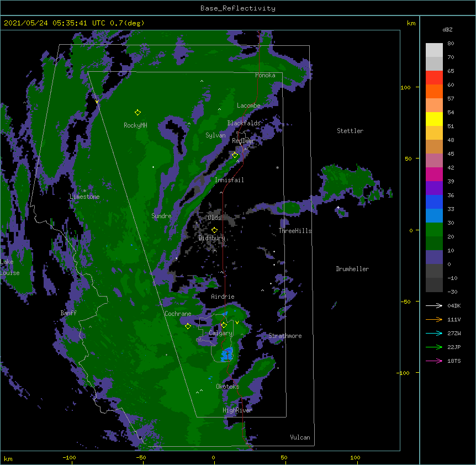Screen dimensions: 476x465
Task: Click the dBZ legend heading
Action: 447,30
